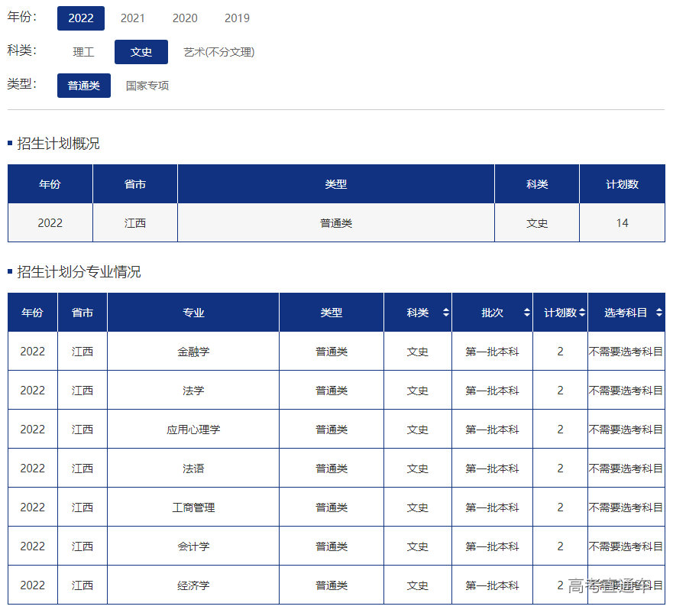Viewport: 673px width, 616px height.
Task: Switch to year 2021
Action: (x=132, y=18)
